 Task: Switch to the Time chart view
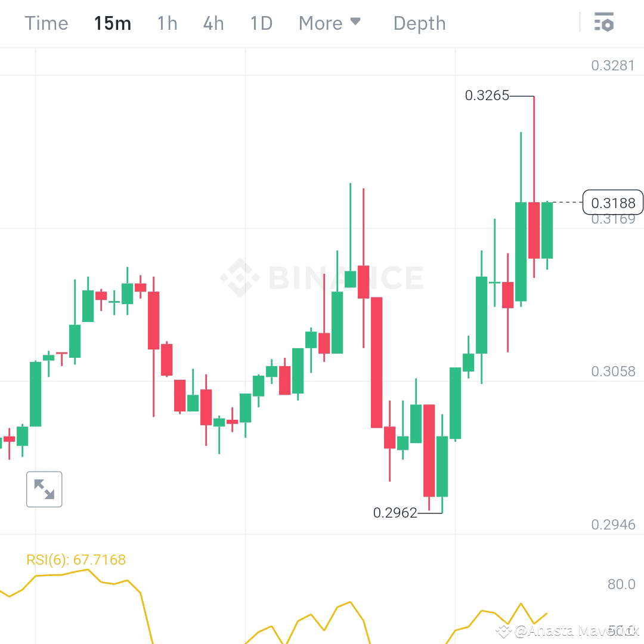tap(46, 23)
